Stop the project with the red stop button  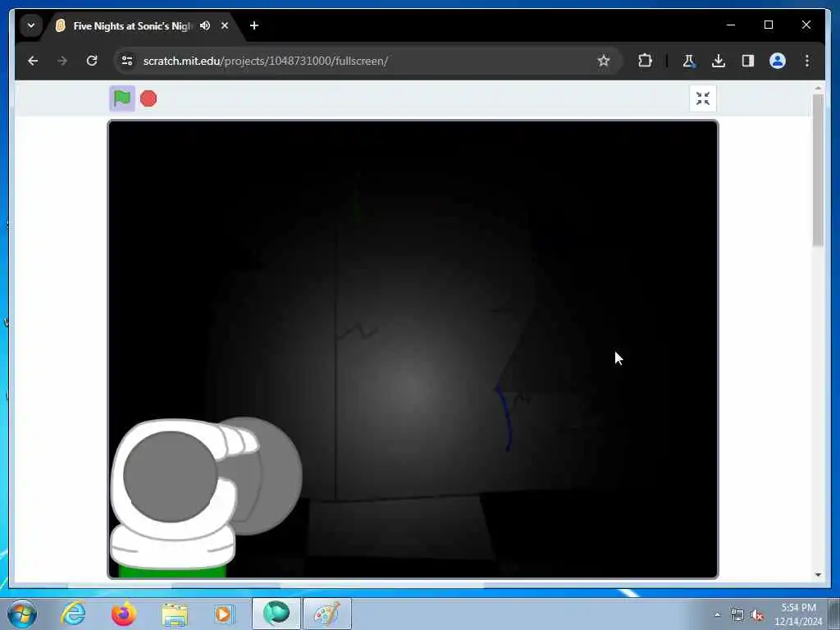pyautogui.click(x=148, y=98)
